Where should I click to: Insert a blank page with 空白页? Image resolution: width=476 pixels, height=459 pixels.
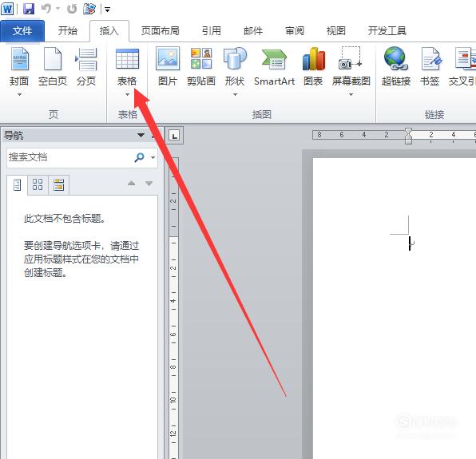(x=53, y=67)
